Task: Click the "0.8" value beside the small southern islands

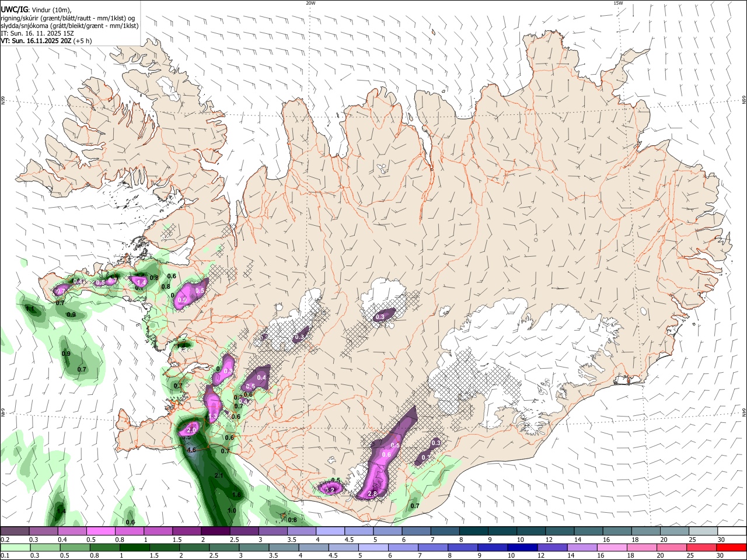Action: pyautogui.click(x=292, y=520)
